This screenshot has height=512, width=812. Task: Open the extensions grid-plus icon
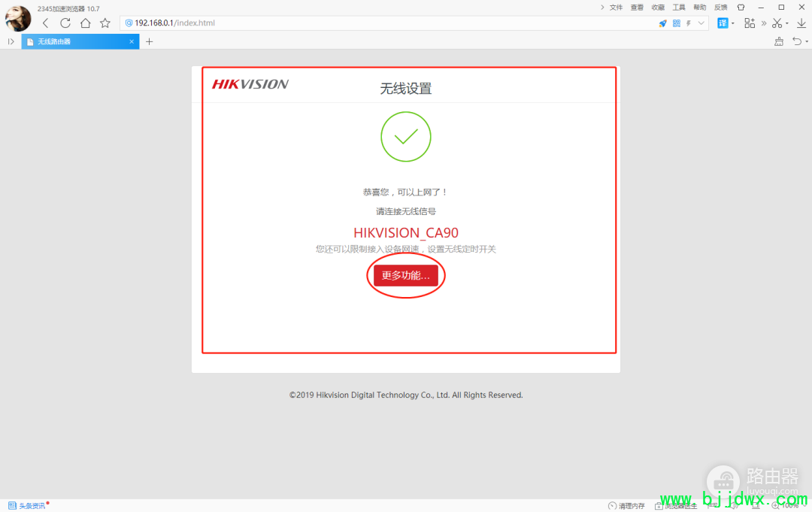(x=750, y=23)
